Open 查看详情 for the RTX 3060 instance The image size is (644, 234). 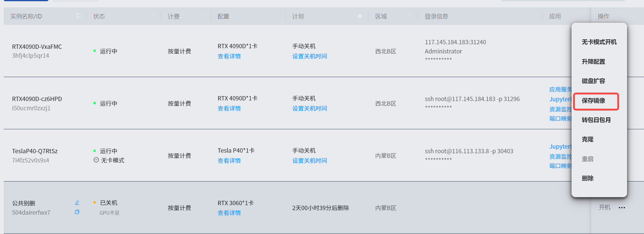(229, 213)
